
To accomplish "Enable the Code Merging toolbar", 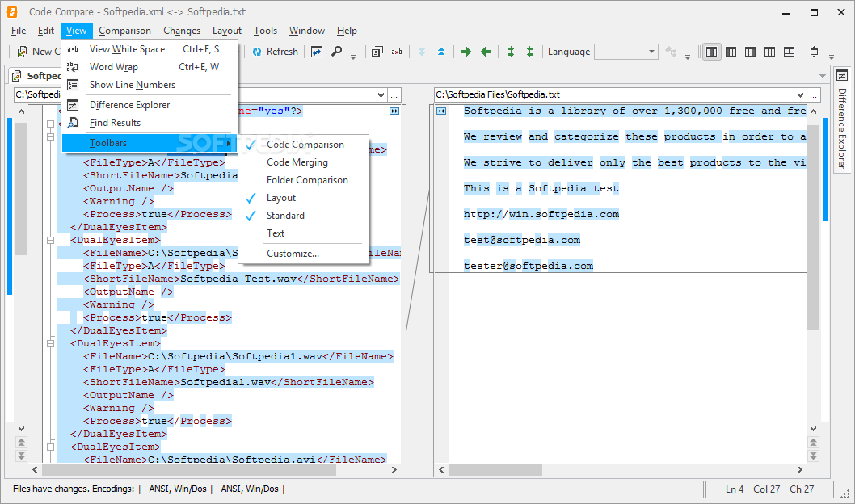I will click(x=304, y=162).
